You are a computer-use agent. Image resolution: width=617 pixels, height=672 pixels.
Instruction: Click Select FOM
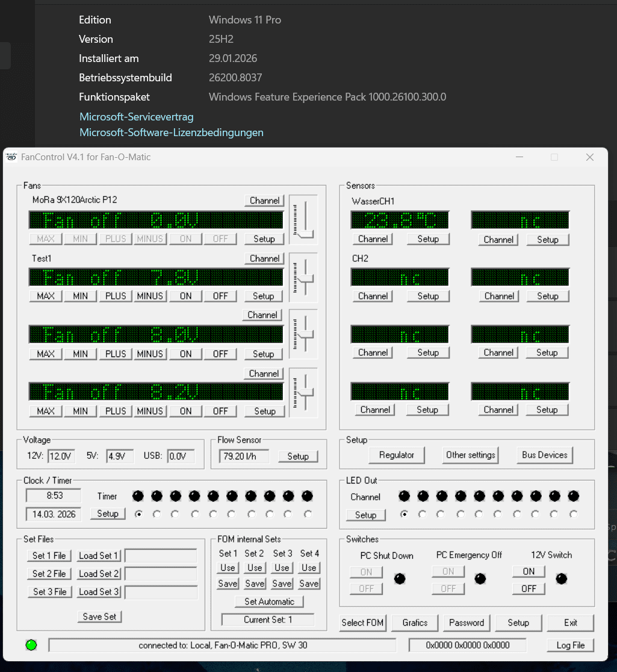pos(362,622)
